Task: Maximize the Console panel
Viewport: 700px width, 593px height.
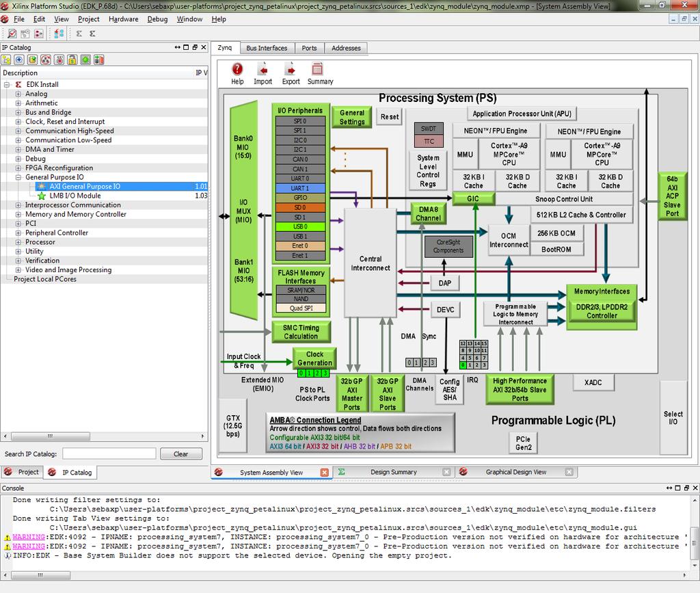Action: pyautogui.click(x=677, y=488)
